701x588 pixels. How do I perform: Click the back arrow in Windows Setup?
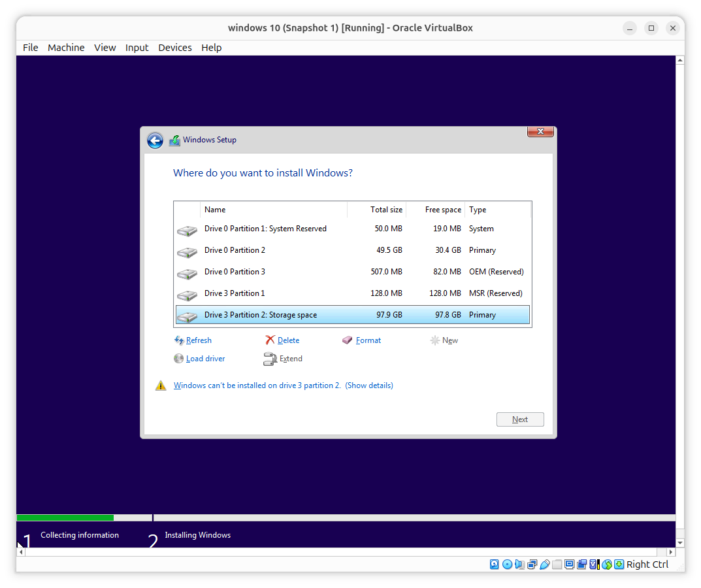click(x=155, y=140)
